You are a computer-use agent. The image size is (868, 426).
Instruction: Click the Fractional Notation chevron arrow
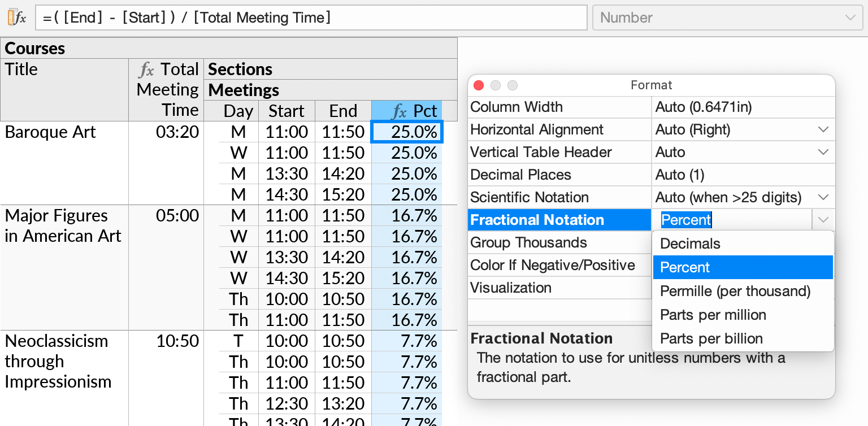click(x=823, y=220)
